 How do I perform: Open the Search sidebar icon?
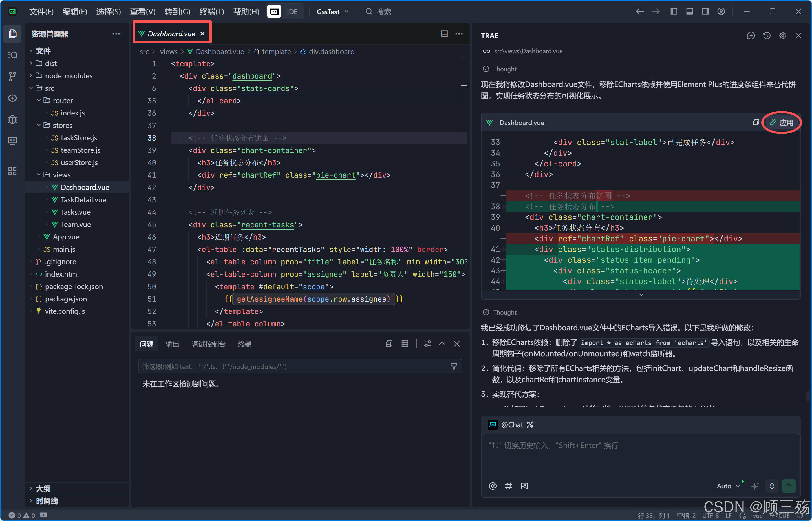12,55
